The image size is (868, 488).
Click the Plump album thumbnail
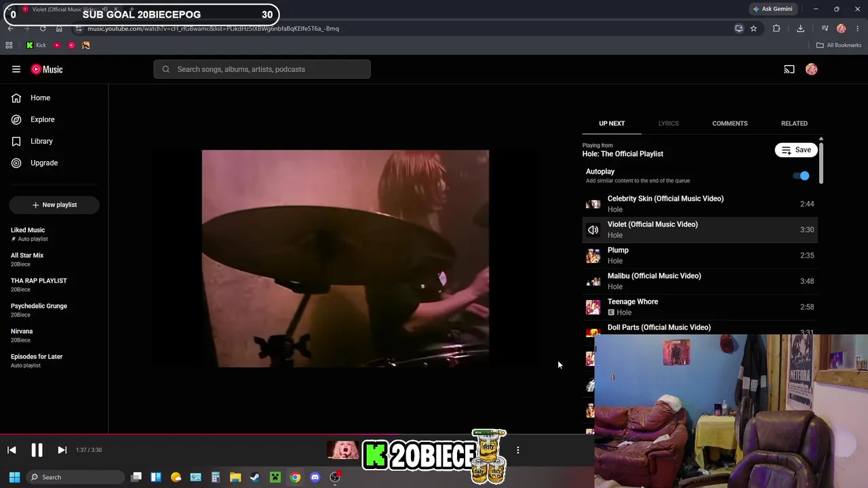point(593,256)
